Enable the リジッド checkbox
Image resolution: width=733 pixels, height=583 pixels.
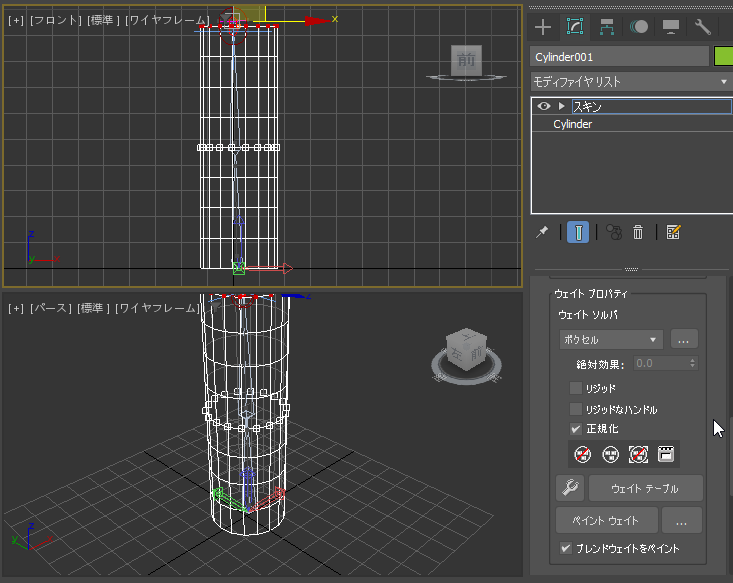click(x=575, y=388)
